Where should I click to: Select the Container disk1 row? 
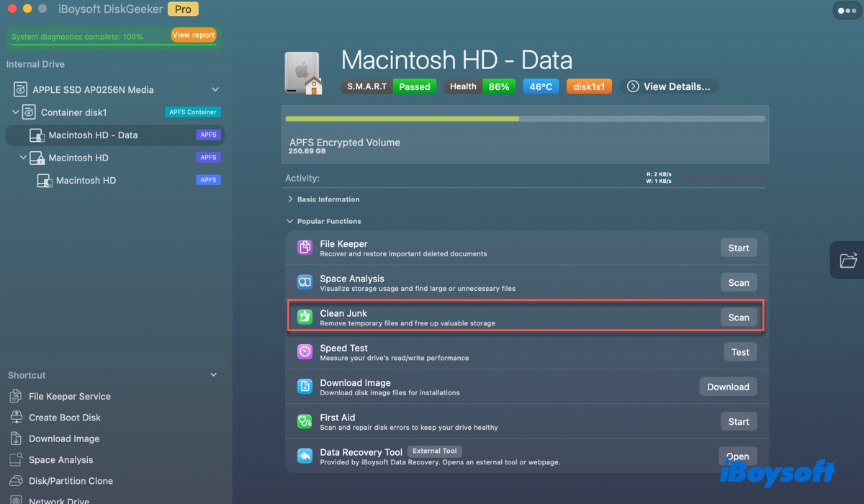pos(115,112)
